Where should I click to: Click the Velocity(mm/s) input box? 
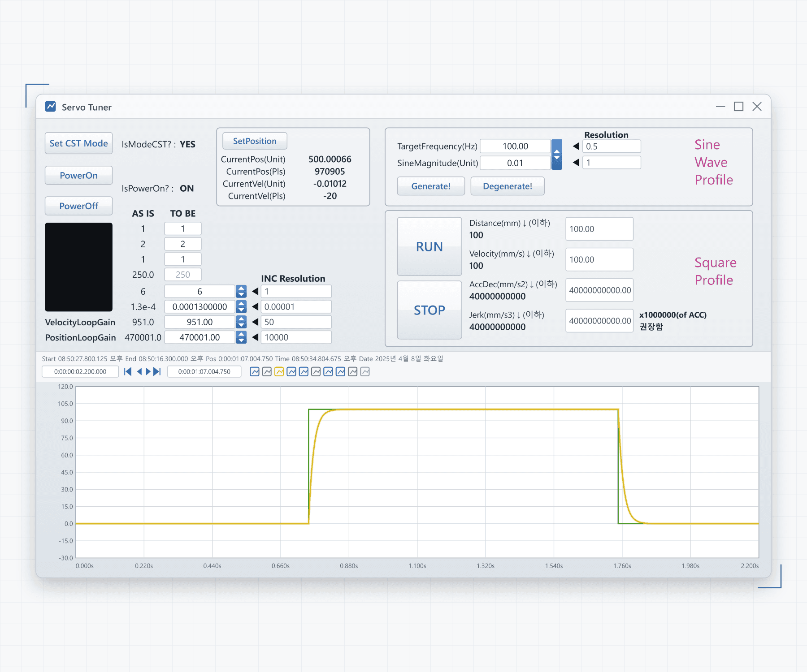click(x=599, y=259)
